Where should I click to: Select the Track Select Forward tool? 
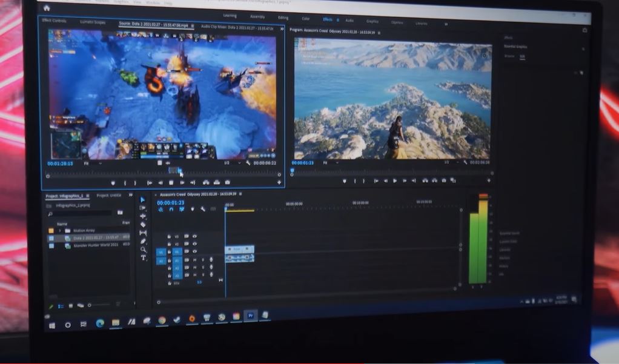(143, 208)
